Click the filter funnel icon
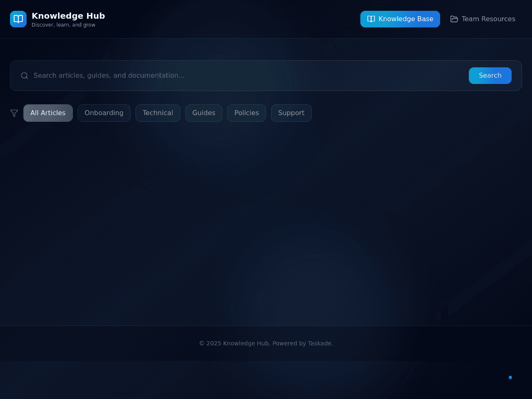Viewport: 532px width, 399px height. pyautogui.click(x=14, y=113)
